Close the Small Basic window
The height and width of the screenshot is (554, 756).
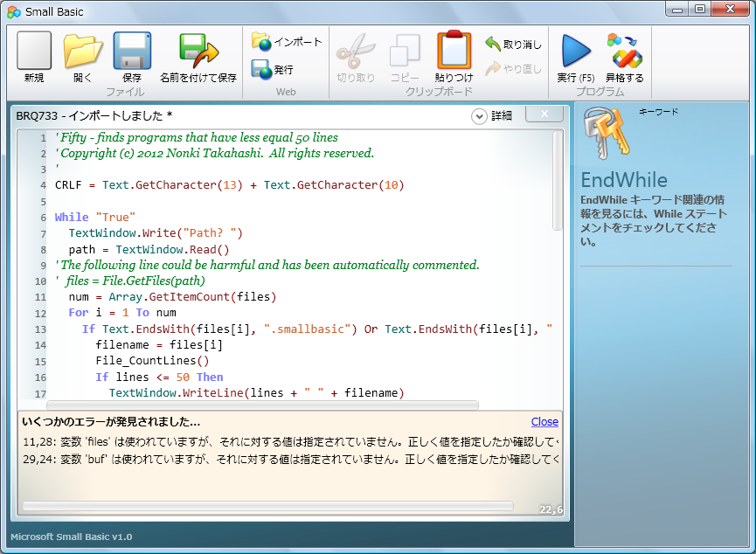click(731, 9)
